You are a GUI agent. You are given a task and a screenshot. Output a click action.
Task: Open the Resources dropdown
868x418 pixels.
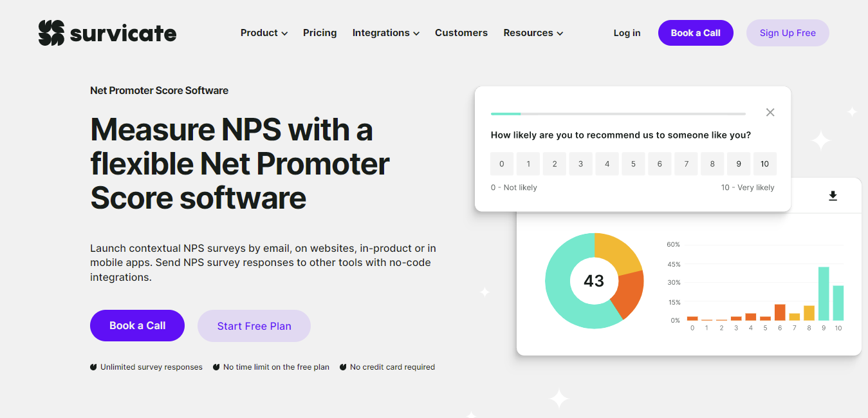coord(533,32)
